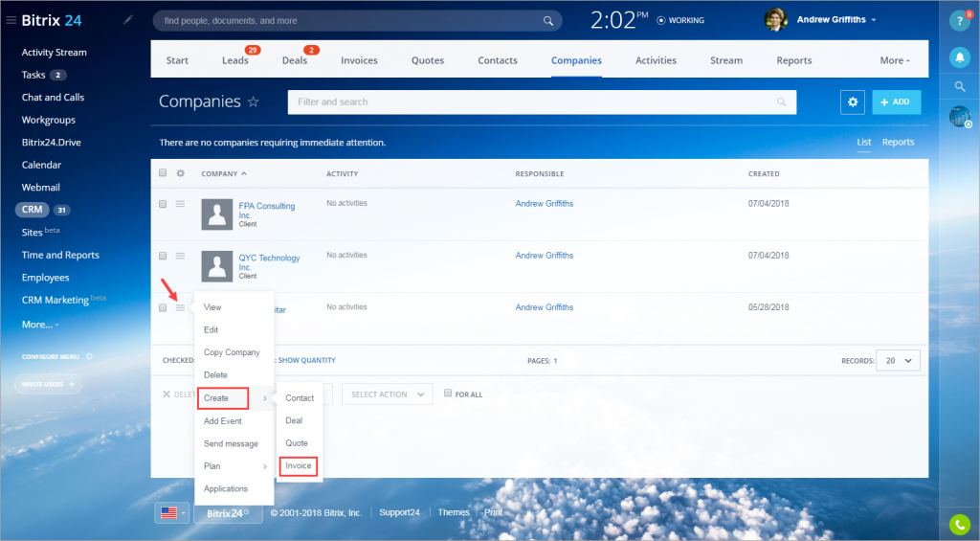Select Contact in the Create submenu

300,397
